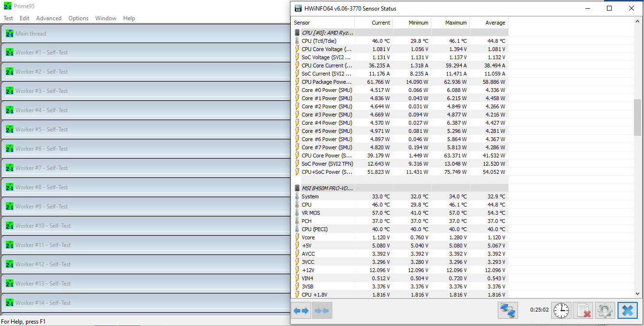
Task: Open the Advanced menu in Prime95
Action: click(x=49, y=18)
